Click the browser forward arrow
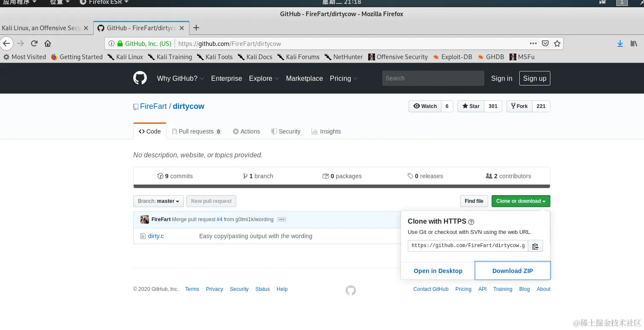This screenshot has height=330, width=644. coord(20,43)
